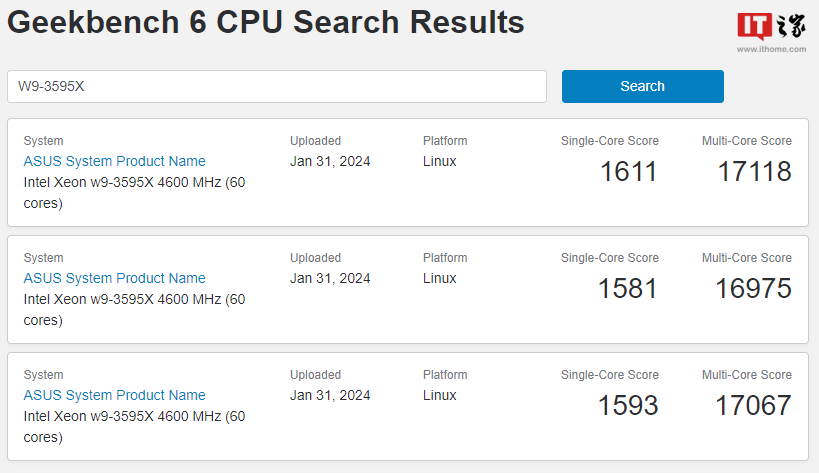Click the System label in the 1611 card

tap(43, 141)
